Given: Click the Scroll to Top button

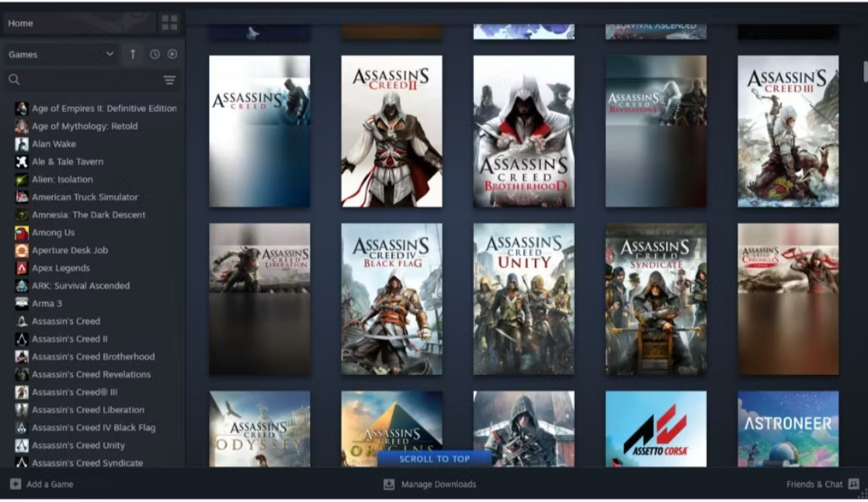Looking at the screenshot, I should point(435,459).
